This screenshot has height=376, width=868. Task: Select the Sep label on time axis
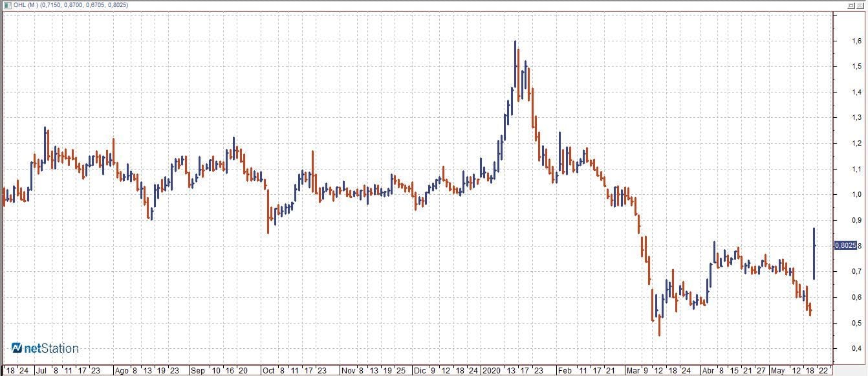pos(198,371)
